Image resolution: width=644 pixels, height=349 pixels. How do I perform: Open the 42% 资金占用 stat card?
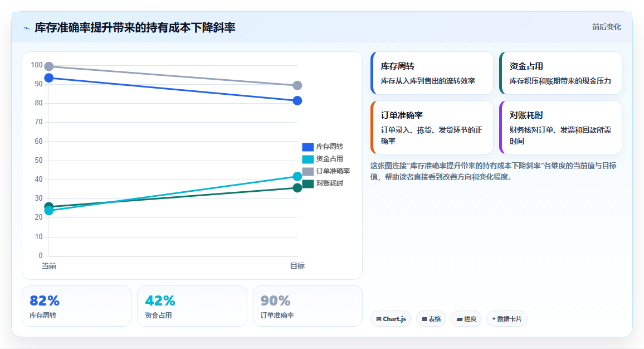(x=192, y=306)
